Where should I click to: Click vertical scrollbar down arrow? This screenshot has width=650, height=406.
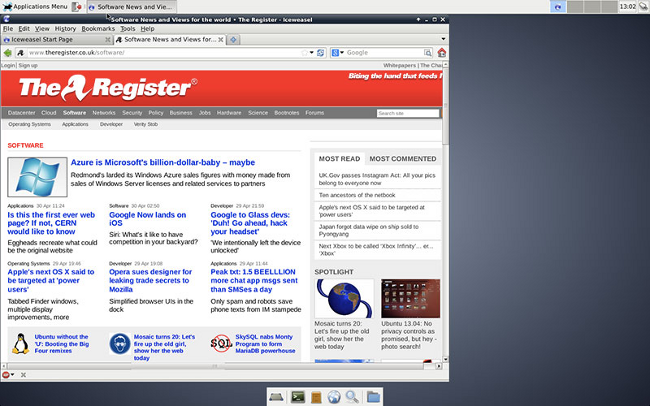[446, 360]
